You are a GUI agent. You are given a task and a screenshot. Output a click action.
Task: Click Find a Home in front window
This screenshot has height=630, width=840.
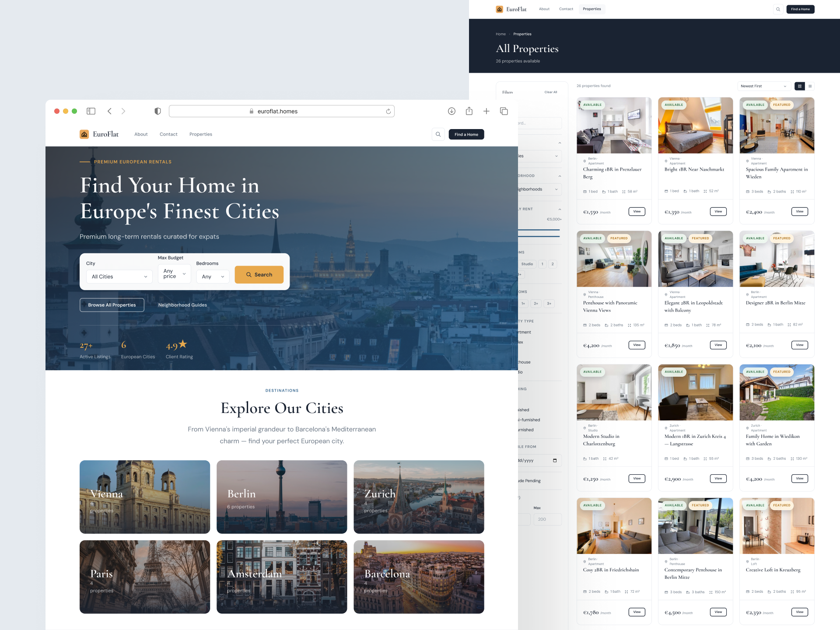(466, 134)
